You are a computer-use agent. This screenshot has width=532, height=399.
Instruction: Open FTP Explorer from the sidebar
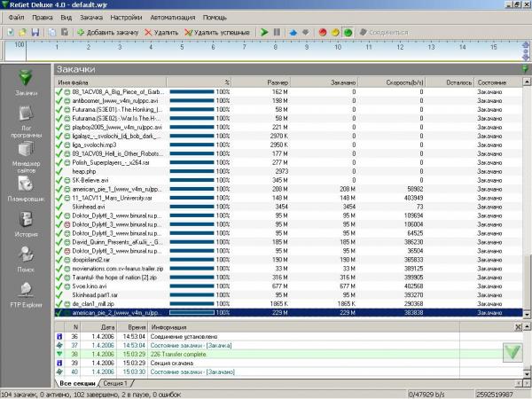coord(26,294)
